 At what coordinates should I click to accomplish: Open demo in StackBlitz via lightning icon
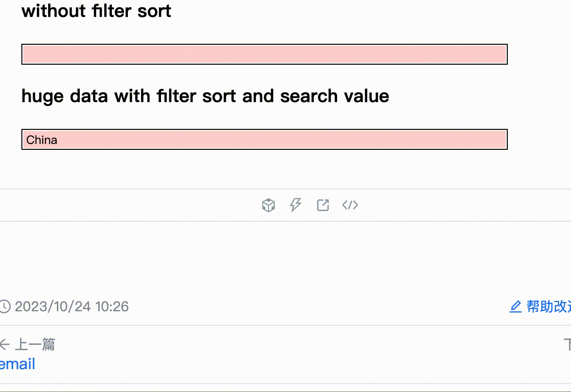pyautogui.click(x=295, y=205)
